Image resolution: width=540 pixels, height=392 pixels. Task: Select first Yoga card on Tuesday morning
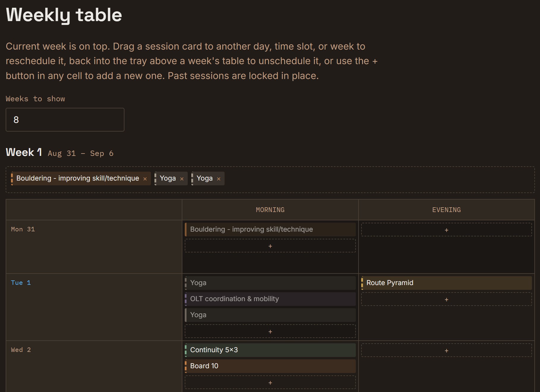point(270,283)
